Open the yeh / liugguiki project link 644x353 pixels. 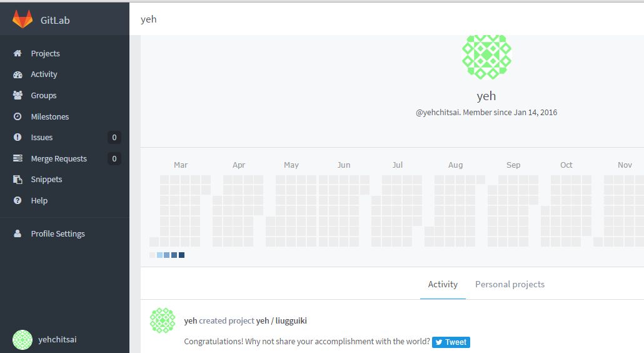click(x=281, y=321)
